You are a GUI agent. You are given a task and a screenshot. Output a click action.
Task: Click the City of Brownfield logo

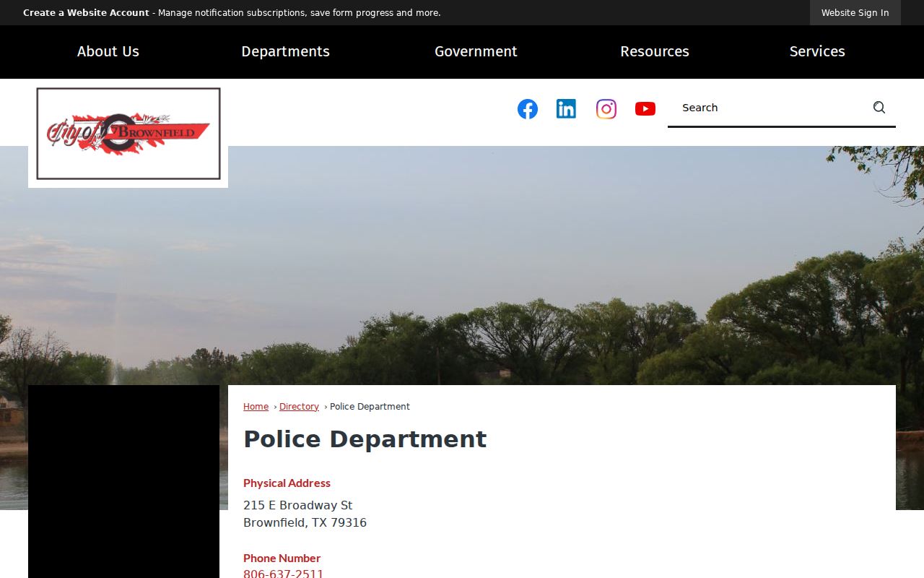tap(128, 134)
